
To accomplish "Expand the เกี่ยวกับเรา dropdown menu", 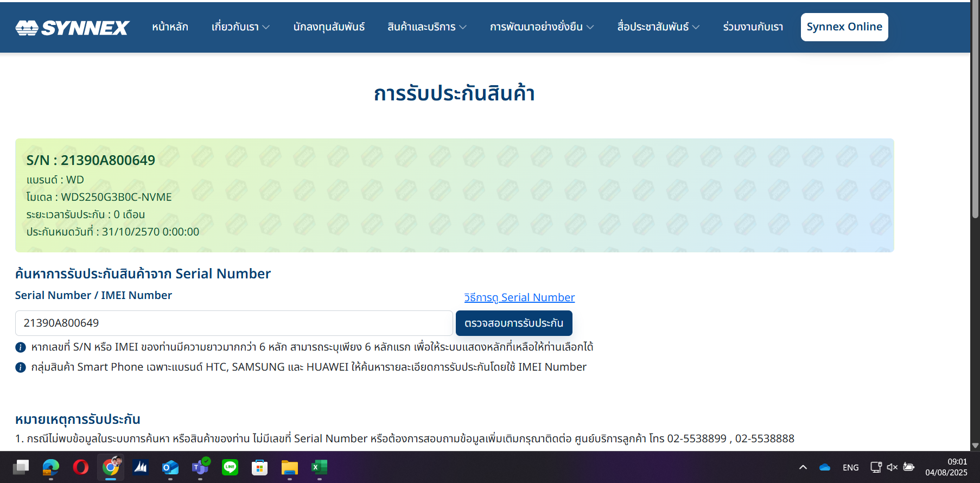I will [x=240, y=27].
